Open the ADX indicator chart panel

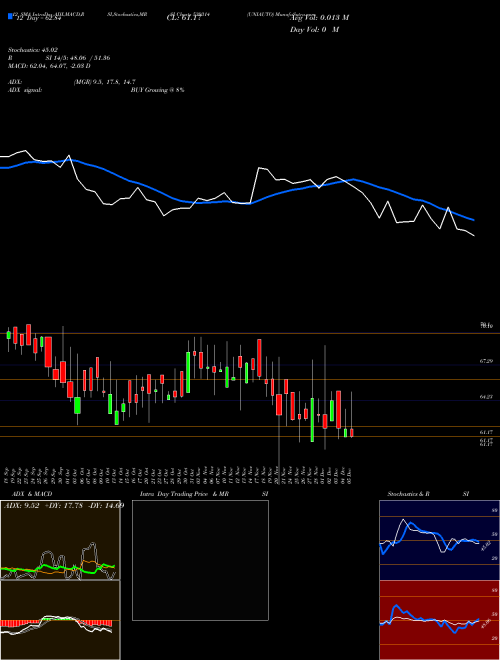pyautogui.click(x=60, y=540)
